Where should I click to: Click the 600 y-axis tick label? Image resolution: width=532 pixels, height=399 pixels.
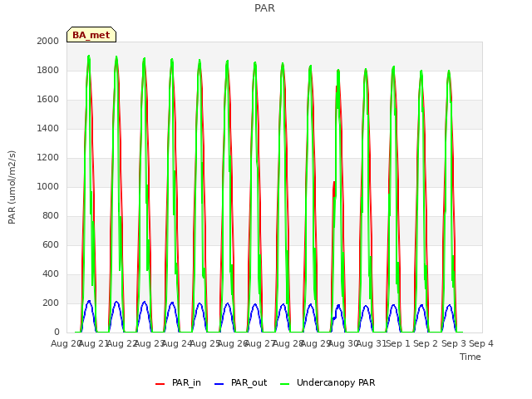pyautogui.click(x=51, y=245)
